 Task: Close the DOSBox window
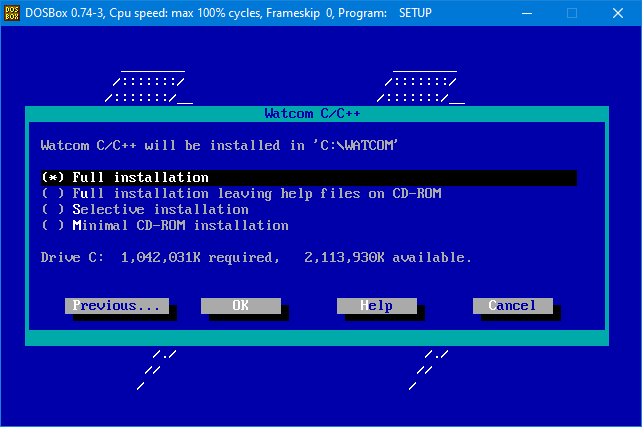pyautogui.click(x=618, y=13)
